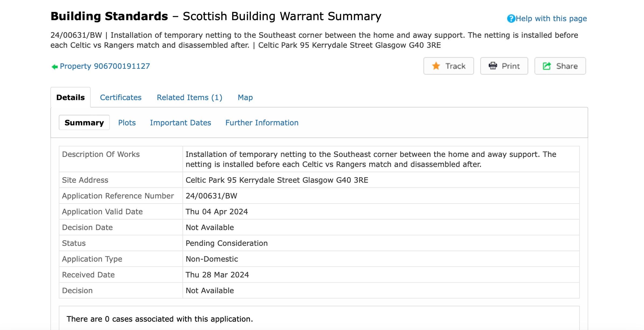The width and height of the screenshot is (644, 330).
Task: Click the Celtic Park site address cell
Action: point(277,180)
